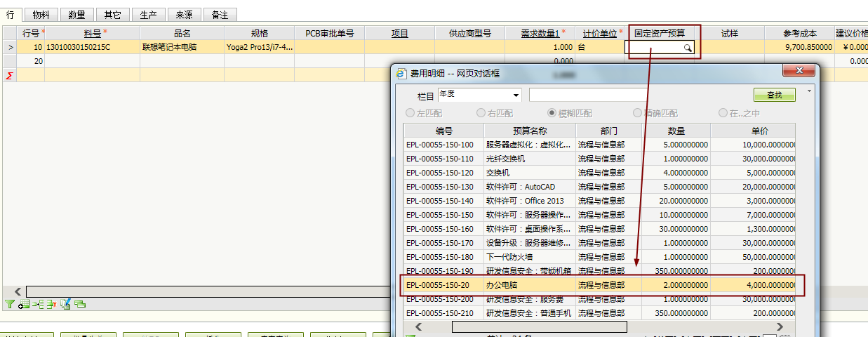Click the row indicator arrow on line 10
This screenshot has height=337, width=868.
point(9,48)
